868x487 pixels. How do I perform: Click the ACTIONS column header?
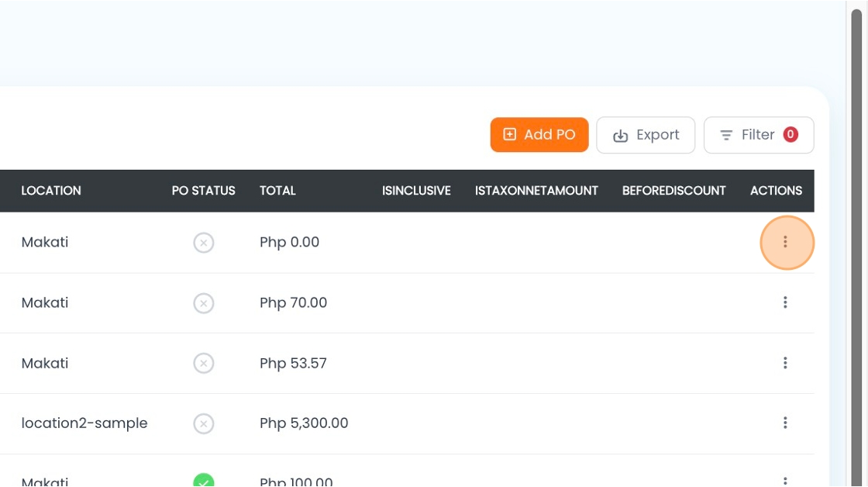[776, 191]
